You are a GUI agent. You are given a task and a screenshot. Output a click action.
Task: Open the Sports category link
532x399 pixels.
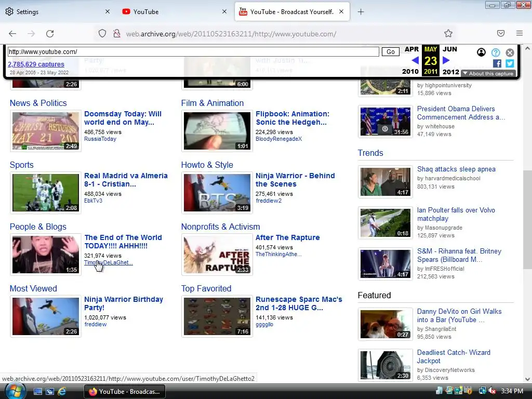[22, 165]
